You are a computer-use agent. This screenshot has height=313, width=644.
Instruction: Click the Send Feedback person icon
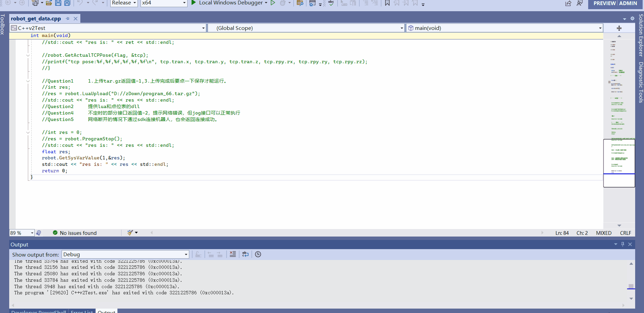click(x=580, y=3)
